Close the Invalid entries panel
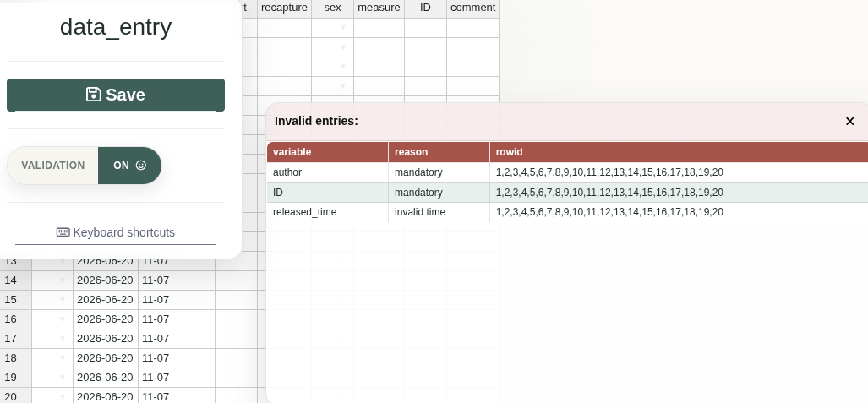868x403 pixels. coord(849,121)
